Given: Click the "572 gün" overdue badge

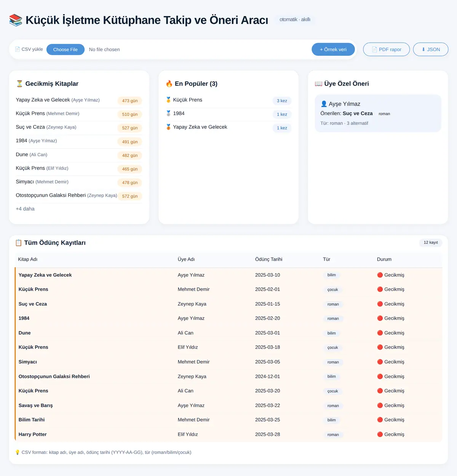Looking at the screenshot, I should (130, 196).
